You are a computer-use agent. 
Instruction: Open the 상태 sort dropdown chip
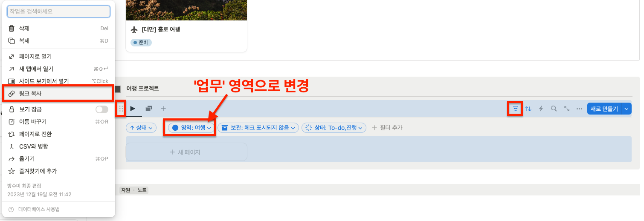pyautogui.click(x=141, y=128)
